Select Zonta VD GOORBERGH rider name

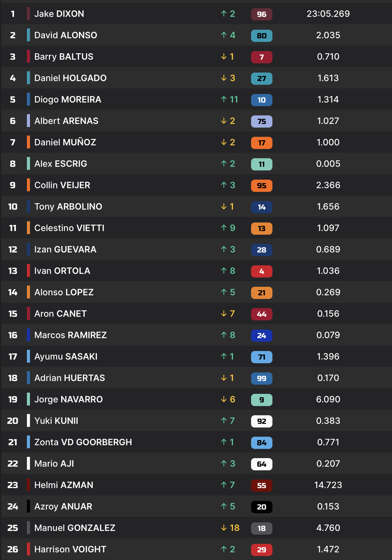click(x=83, y=442)
